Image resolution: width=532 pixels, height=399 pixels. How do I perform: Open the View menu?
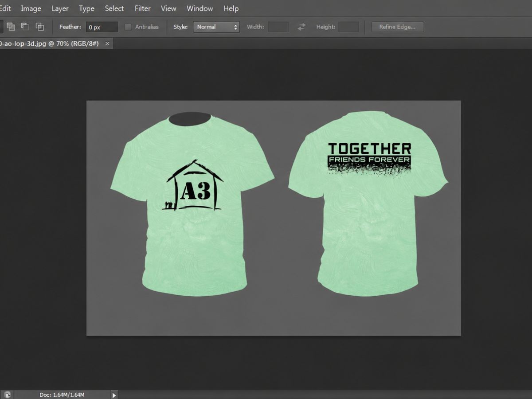(x=168, y=8)
